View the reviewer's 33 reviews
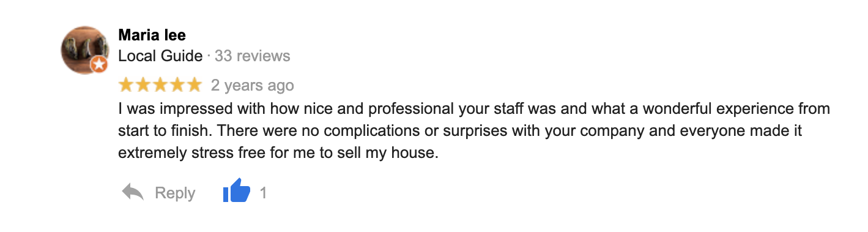 pos(253,56)
